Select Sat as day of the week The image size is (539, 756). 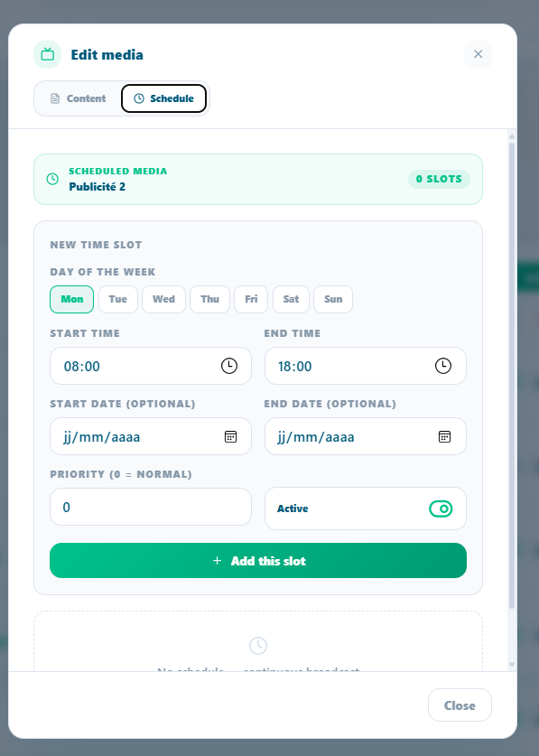click(291, 299)
